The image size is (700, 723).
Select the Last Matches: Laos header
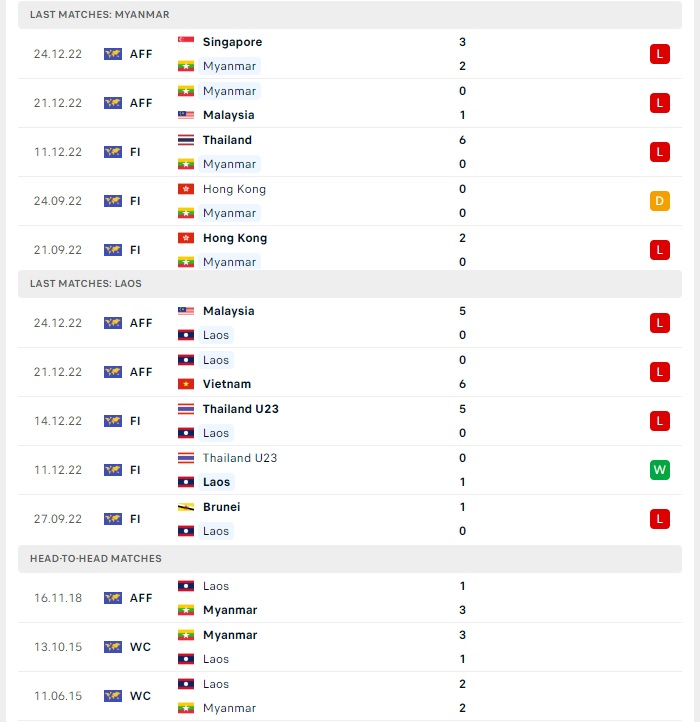[350, 284]
